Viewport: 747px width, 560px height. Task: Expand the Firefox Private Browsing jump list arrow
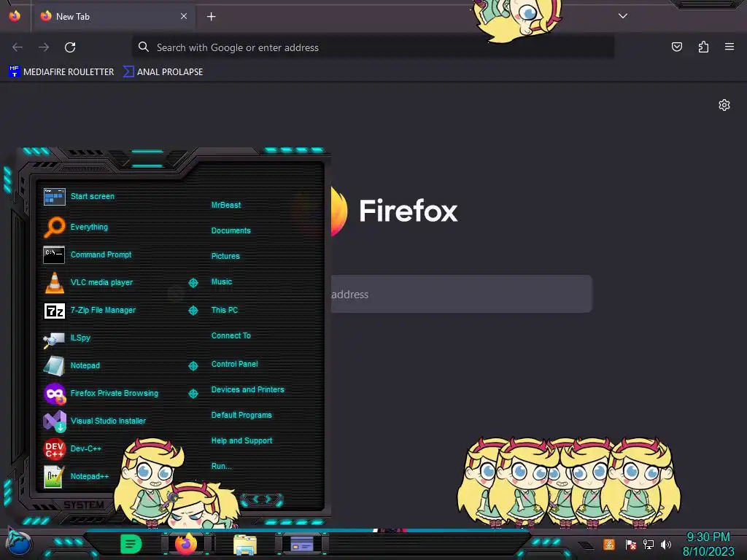click(193, 394)
